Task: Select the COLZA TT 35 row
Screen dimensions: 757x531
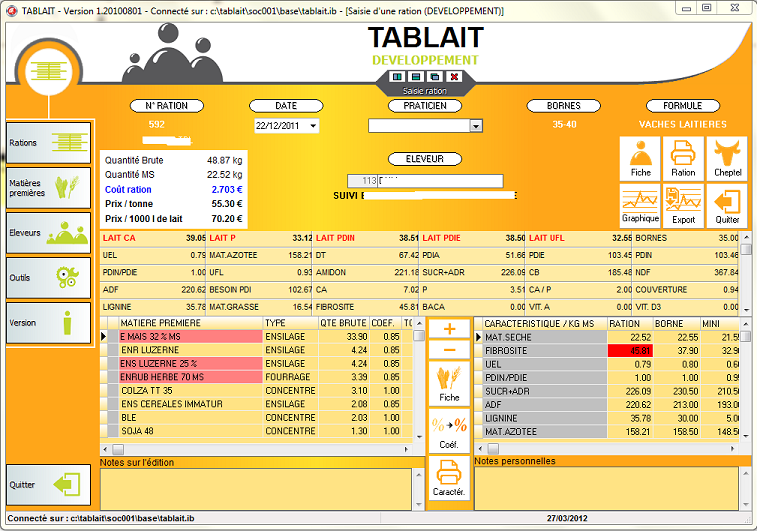Action: click(256, 391)
